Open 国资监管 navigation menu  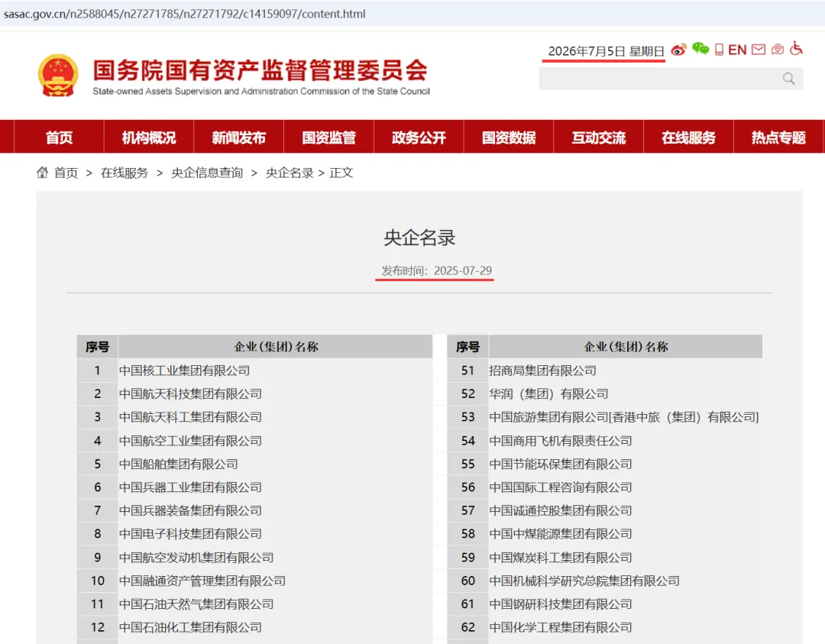(x=328, y=138)
